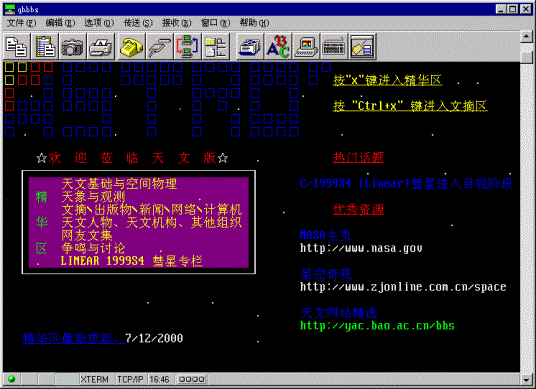Click the Copy toolbar icon

coord(16,46)
